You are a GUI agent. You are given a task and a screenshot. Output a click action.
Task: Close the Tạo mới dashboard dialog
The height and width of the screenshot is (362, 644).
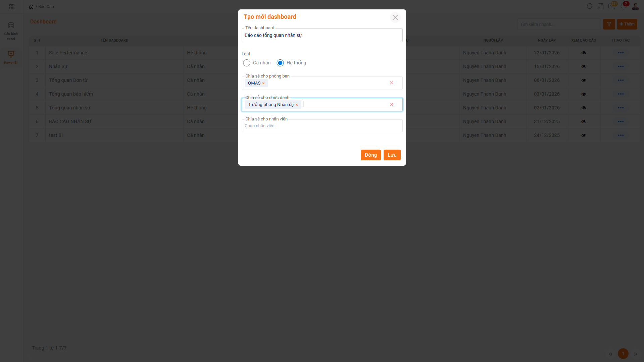click(x=395, y=17)
